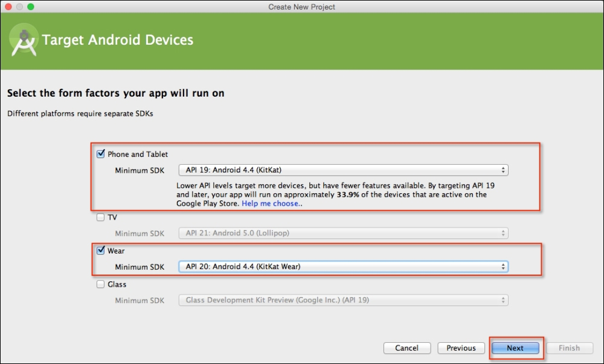The width and height of the screenshot is (604, 364).
Task: Open the Wear Minimum SDK dropdown
Action: [343, 267]
